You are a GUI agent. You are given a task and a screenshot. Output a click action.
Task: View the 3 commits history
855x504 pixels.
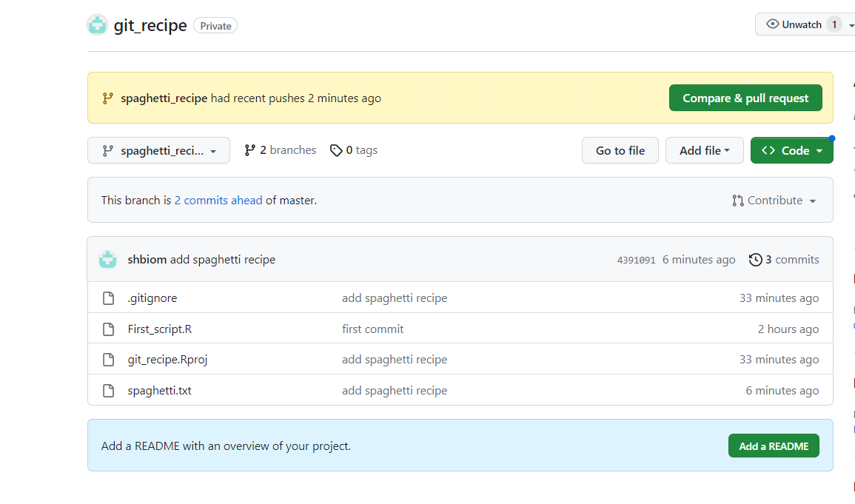point(784,260)
